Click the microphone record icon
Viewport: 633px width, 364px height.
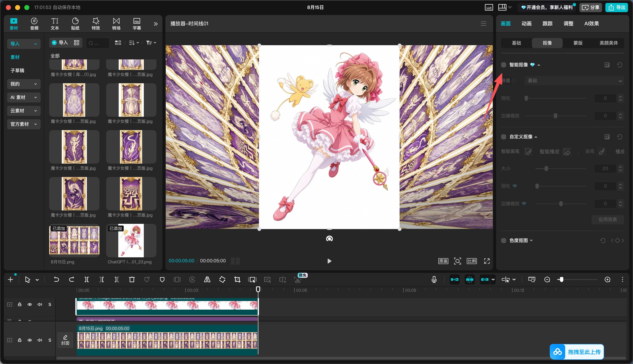coord(434,279)
